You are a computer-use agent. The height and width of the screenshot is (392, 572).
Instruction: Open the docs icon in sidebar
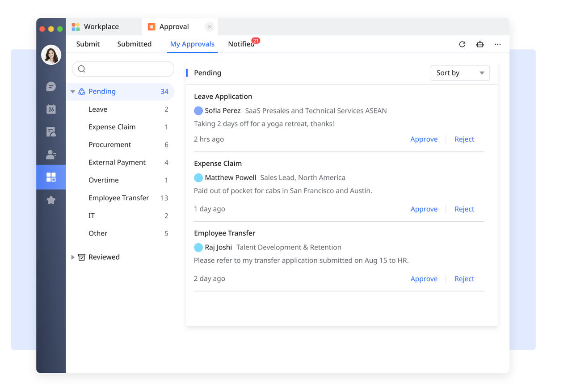pos(51,132)
